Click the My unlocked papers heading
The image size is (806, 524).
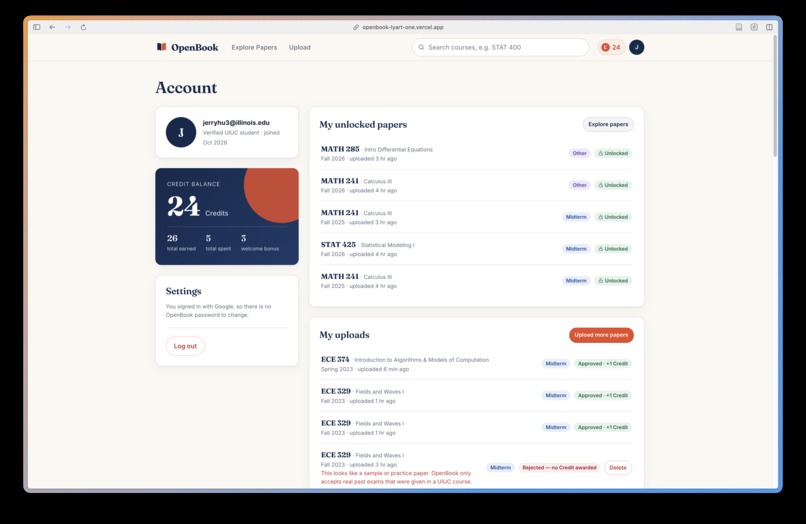(x=363, y=124)
